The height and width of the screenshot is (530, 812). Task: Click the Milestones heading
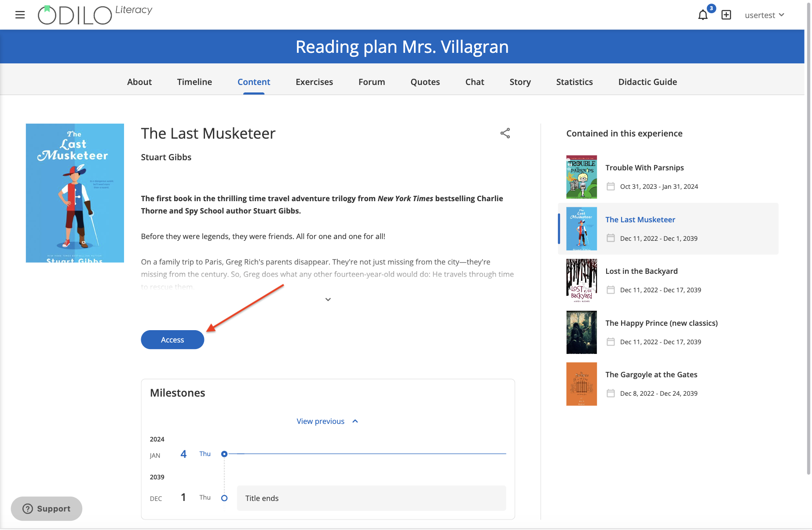177,393
